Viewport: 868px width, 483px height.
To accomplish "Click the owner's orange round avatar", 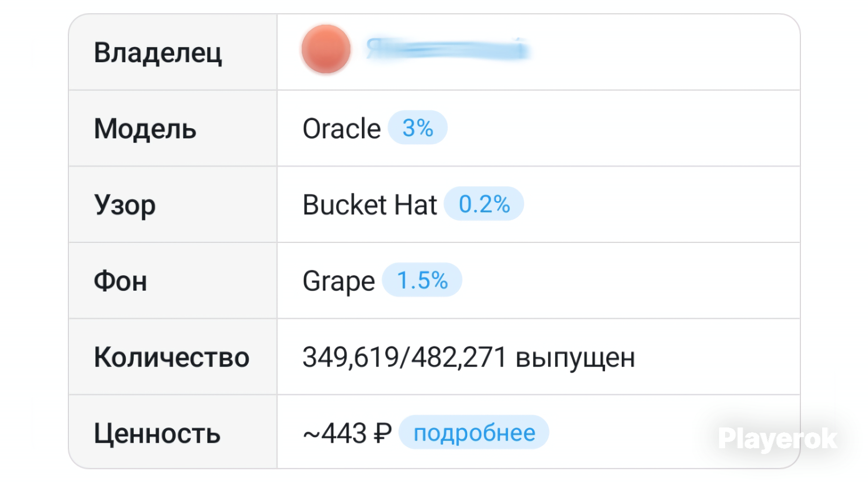I will [326, 49].
